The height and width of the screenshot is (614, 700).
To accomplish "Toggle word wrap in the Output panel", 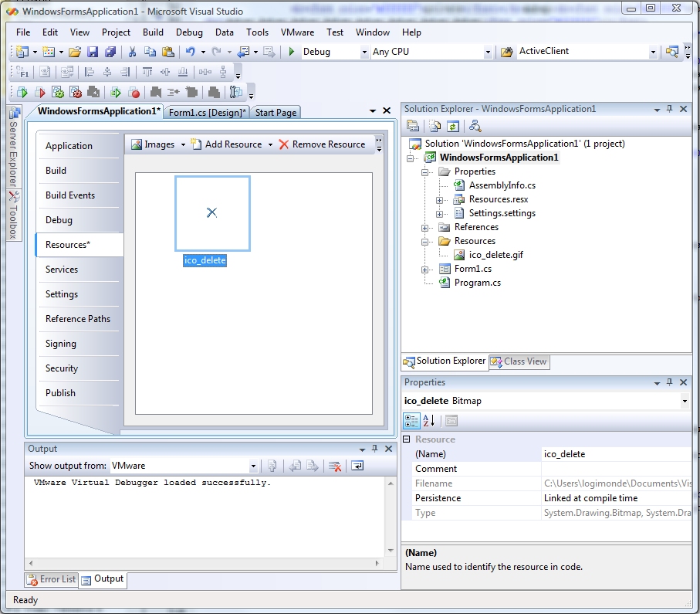I will (357, 466).
